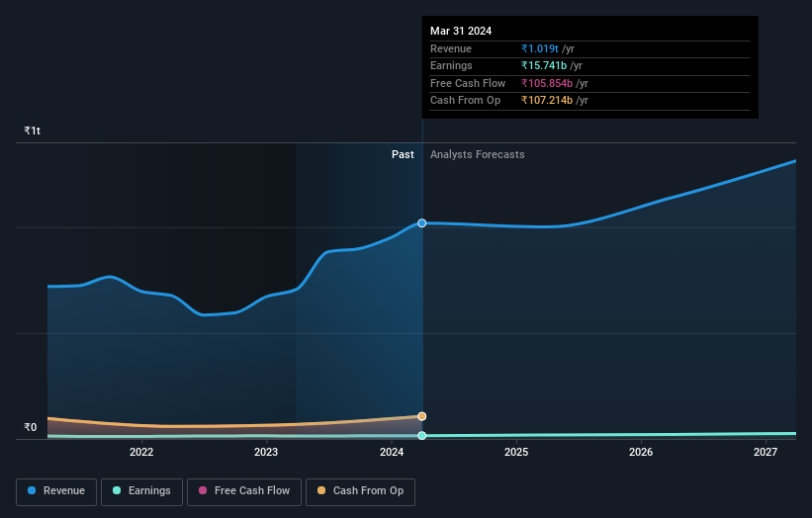Toggle the Cash From Op legend series
Viewport: 812px width, 518px height.
(x=360, y=491)
